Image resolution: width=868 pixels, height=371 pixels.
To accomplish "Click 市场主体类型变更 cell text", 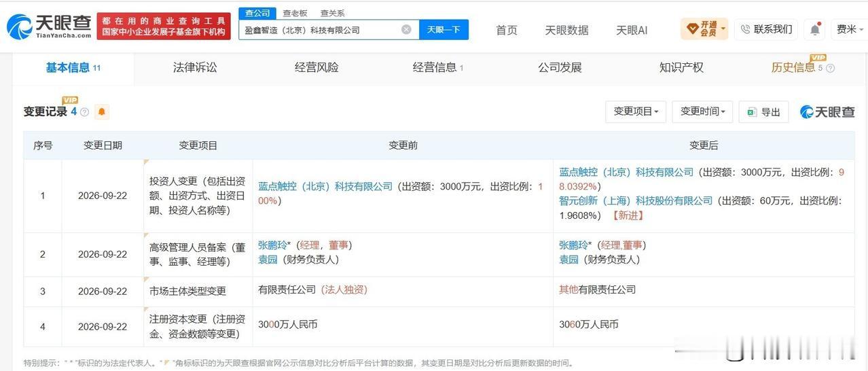I will pos(187,291).
